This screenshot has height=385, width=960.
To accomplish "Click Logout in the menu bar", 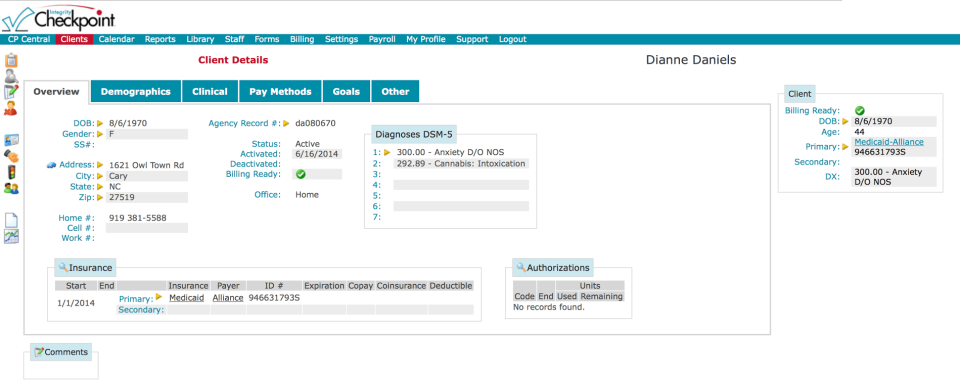I will [512, 39].
